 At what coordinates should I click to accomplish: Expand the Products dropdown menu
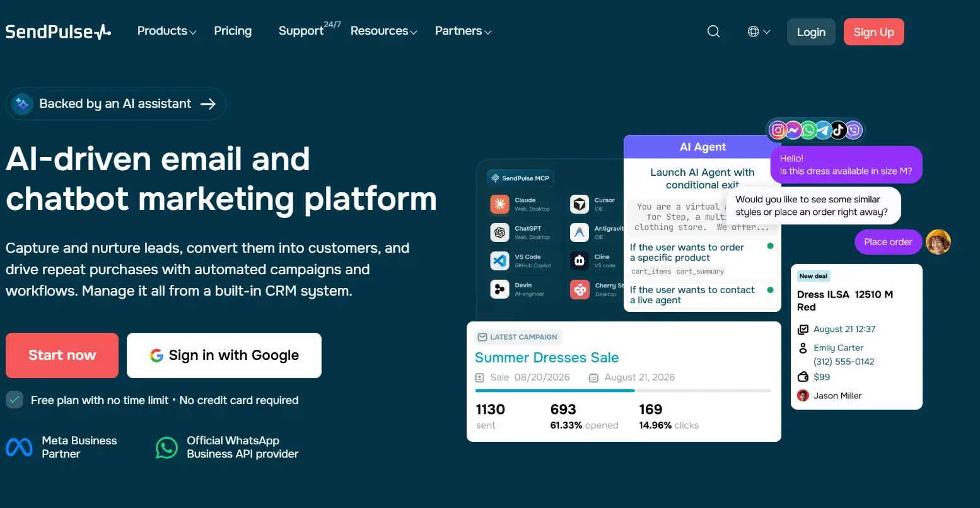[166, 31]
